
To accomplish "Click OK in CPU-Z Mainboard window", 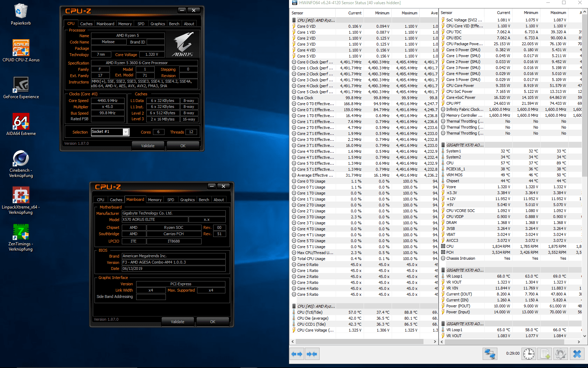I will (x=213, y=322).
